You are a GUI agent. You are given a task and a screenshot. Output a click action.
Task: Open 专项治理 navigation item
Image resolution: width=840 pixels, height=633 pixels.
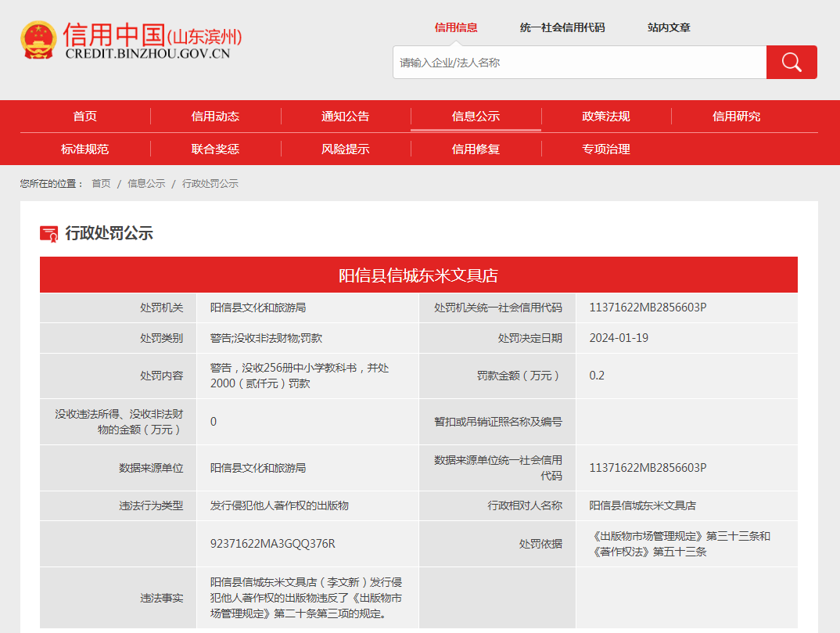tap(605, 149)
